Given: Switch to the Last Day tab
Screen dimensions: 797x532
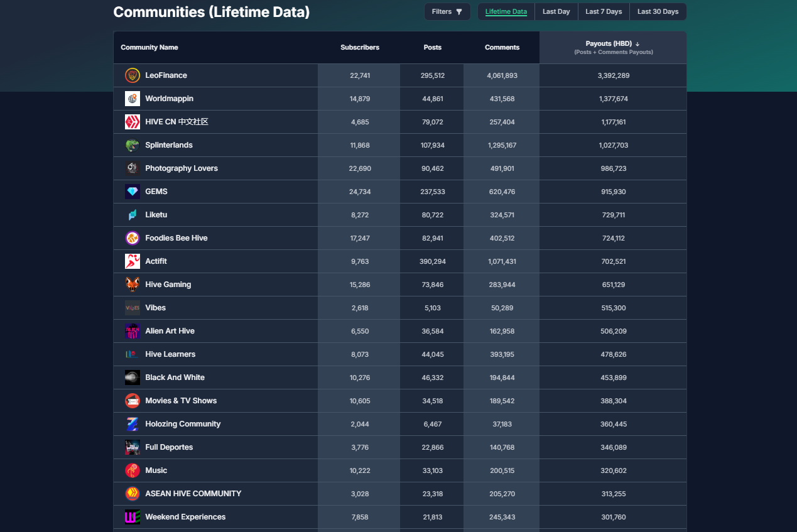Looking at the screenshot, I should [556, 12].
